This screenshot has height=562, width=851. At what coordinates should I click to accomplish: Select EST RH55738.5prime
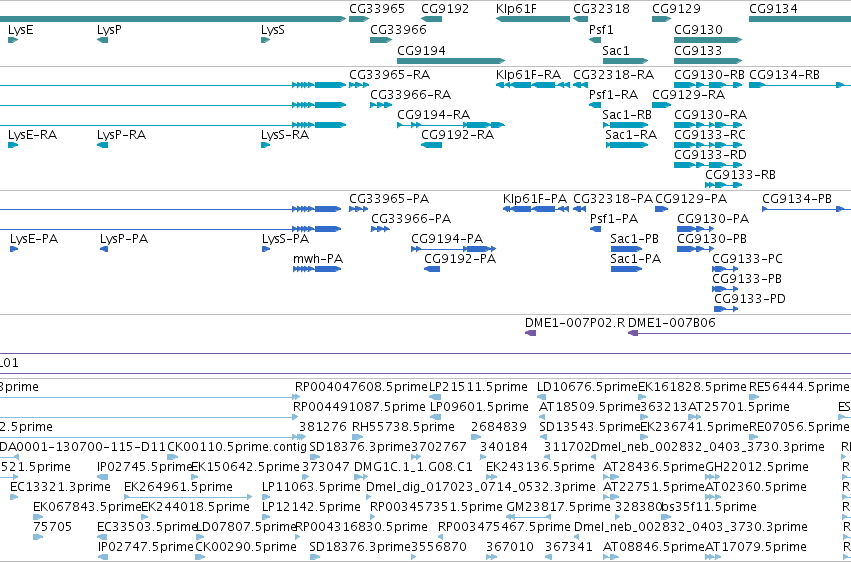pos(403,427)
